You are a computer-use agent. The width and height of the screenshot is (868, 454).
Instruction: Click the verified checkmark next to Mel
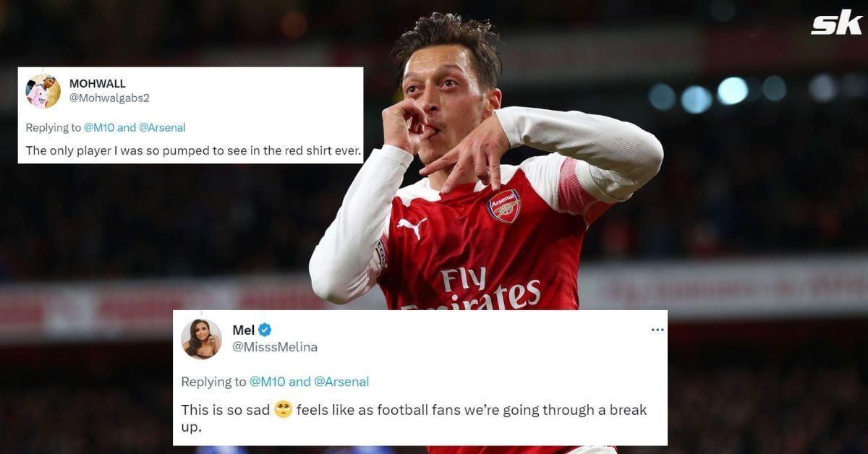coord(265,330)
